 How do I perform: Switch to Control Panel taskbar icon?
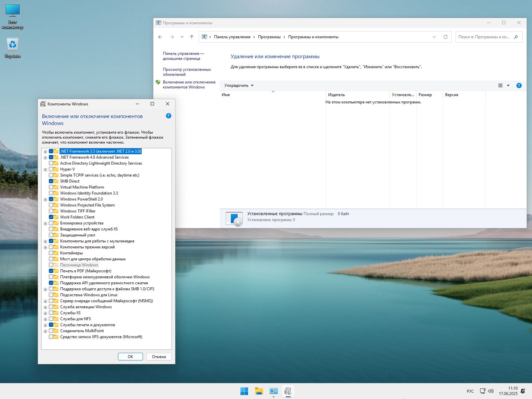click(274, 391)
